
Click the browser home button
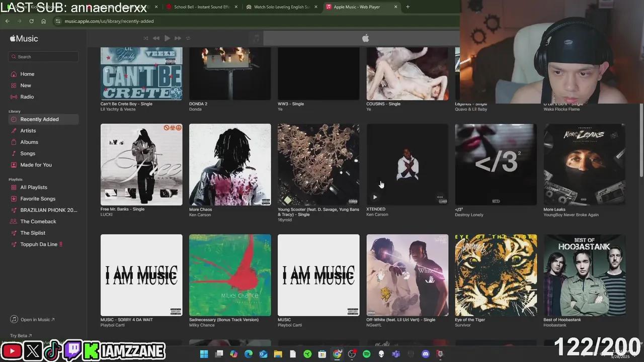[43, 21]
